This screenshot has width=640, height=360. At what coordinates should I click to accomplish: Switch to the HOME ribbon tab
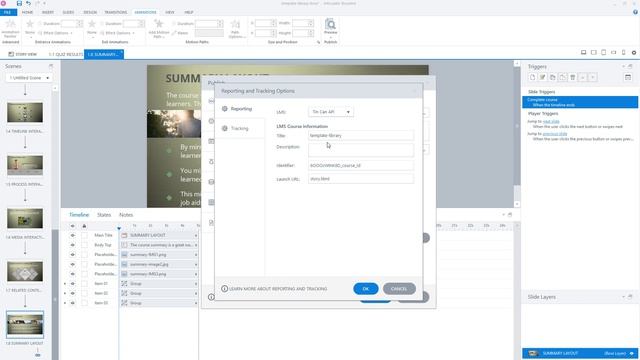click(27, 12)
